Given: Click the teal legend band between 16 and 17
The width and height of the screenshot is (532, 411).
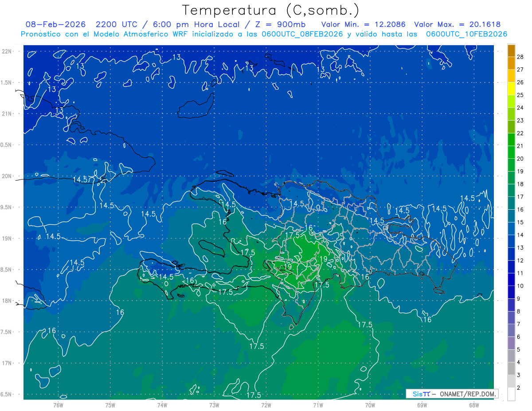Looking at the screenshot, I should [511, 204].
